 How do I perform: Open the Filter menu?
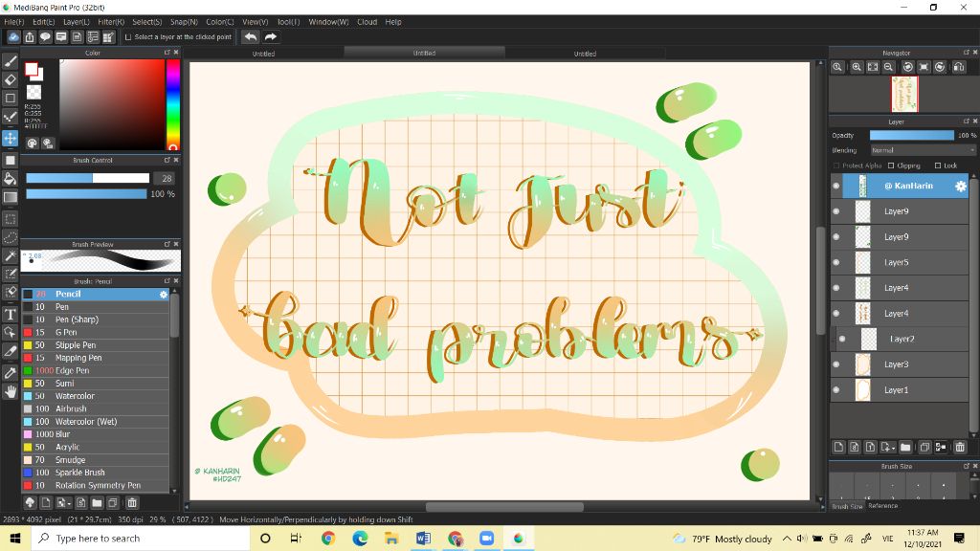pos(111,22)
